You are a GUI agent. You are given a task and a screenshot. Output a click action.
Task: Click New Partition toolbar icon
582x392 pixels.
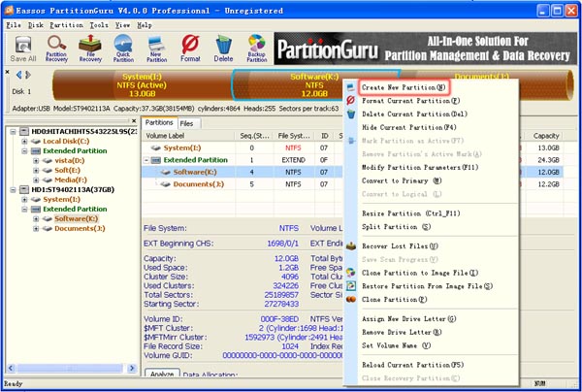click(156, 49)
